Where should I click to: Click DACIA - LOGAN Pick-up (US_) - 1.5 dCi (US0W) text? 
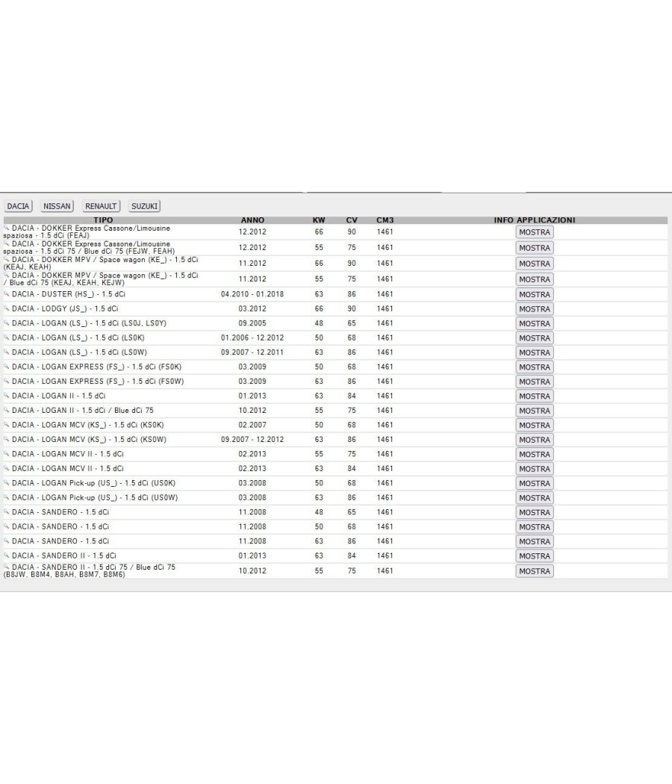click(95, 497)
